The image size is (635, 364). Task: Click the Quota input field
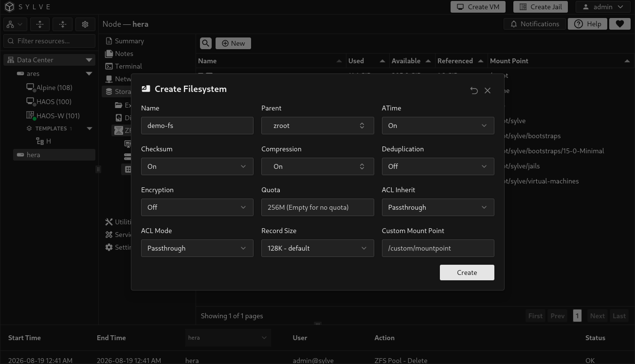(318, 207)
